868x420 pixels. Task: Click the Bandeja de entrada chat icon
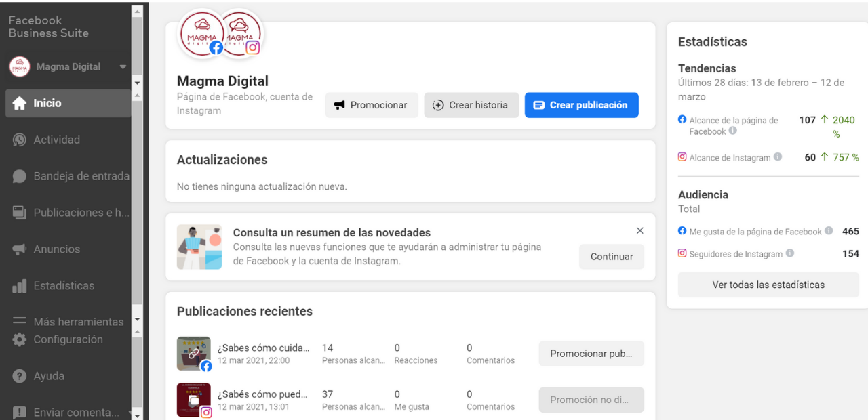[20, 176]
